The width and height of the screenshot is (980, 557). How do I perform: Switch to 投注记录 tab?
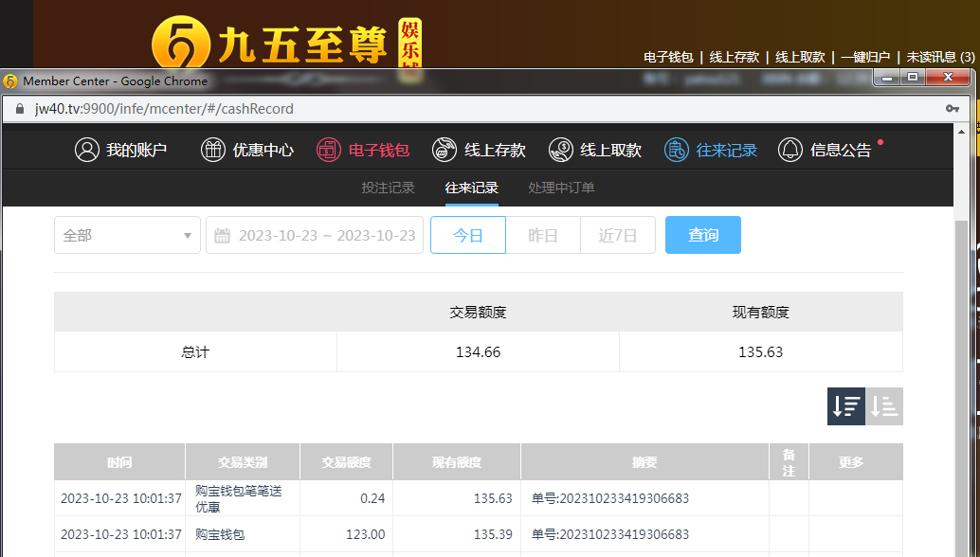(388, 188)
